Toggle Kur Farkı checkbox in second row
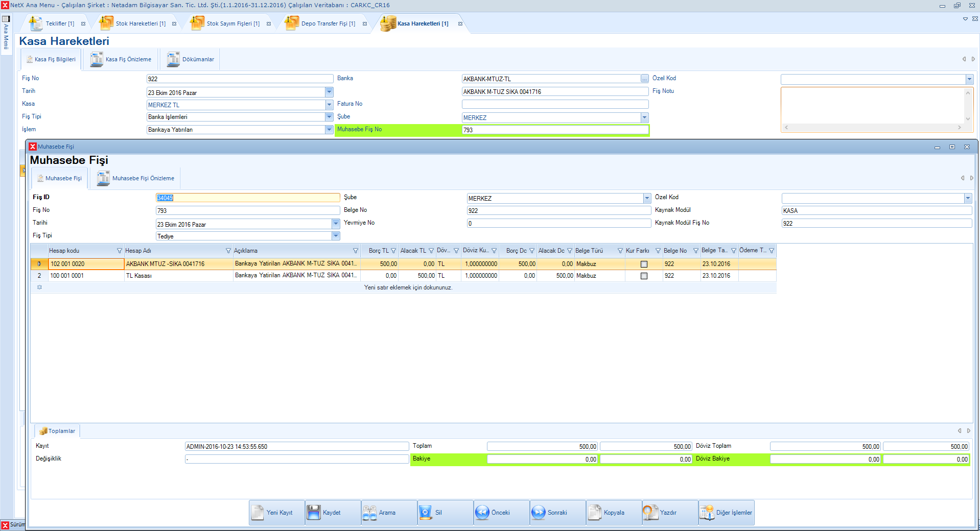980x531 pixels. [x=644, y=276]
